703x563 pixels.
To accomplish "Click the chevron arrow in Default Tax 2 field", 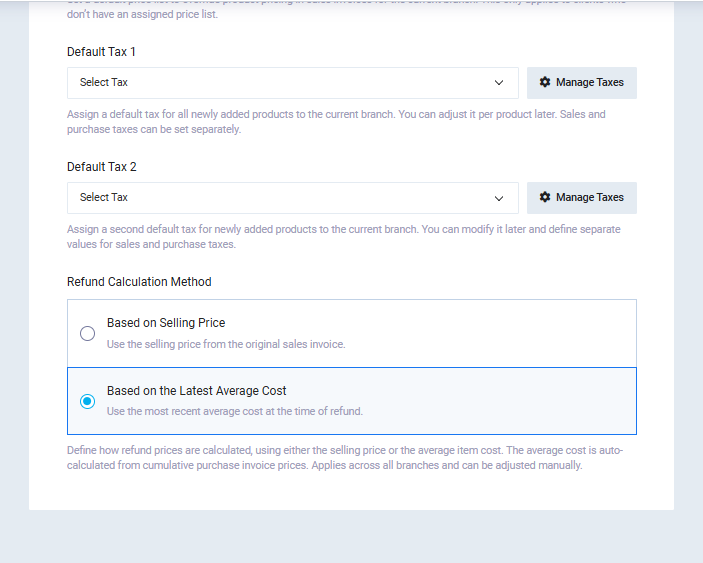I will click(x=499, y=198).
